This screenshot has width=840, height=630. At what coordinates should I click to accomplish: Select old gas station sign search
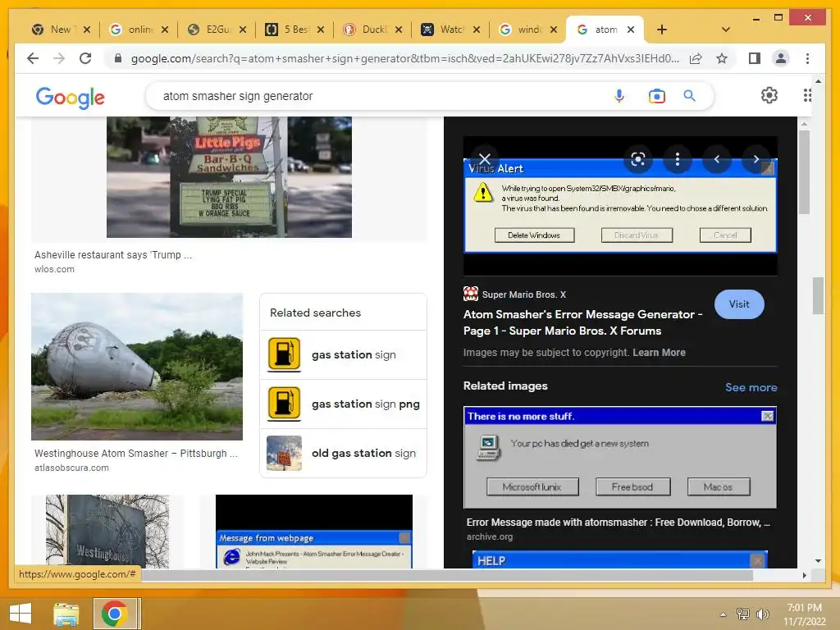click(x=343, y=453)
